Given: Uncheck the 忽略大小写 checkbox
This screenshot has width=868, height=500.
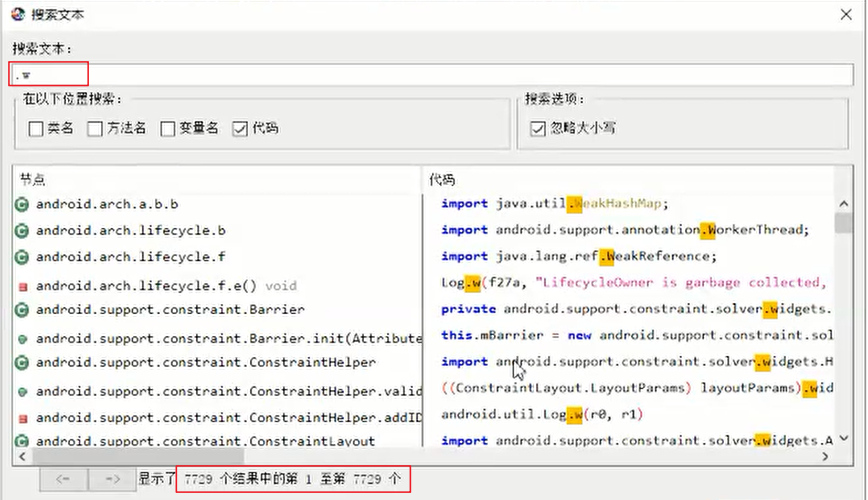Looking at the screenshot, I should [x=538, y=129].
